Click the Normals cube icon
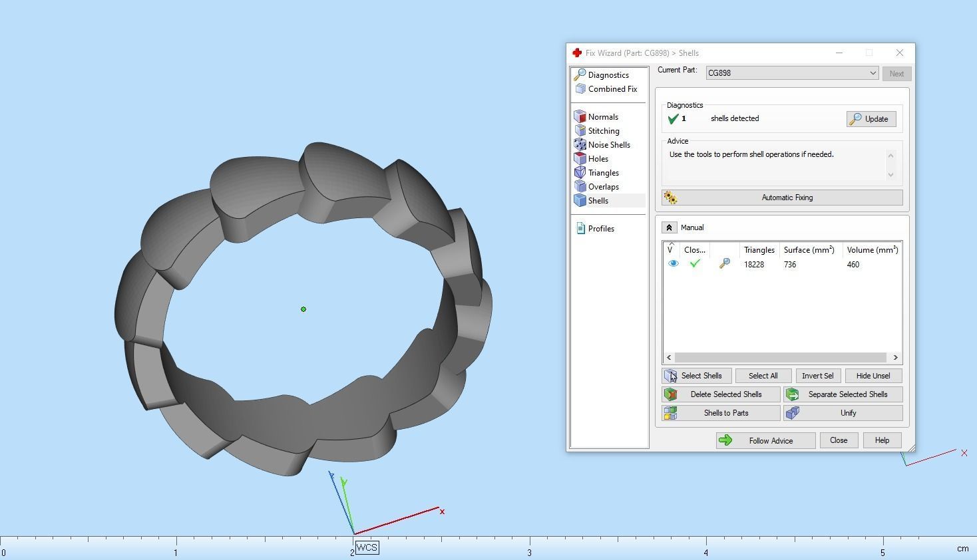This screenshot has height=560, width=977. (x=580, y=117)
